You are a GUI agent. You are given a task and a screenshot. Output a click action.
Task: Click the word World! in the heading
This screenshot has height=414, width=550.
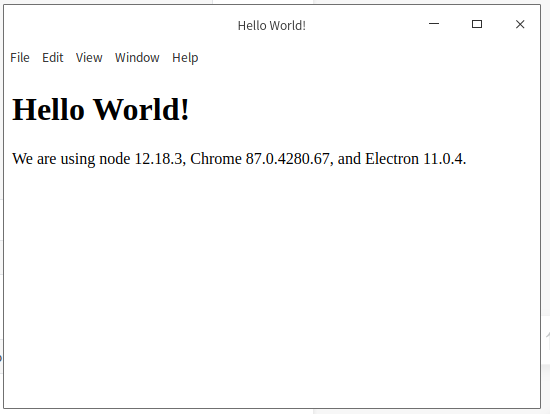(141, 109)
